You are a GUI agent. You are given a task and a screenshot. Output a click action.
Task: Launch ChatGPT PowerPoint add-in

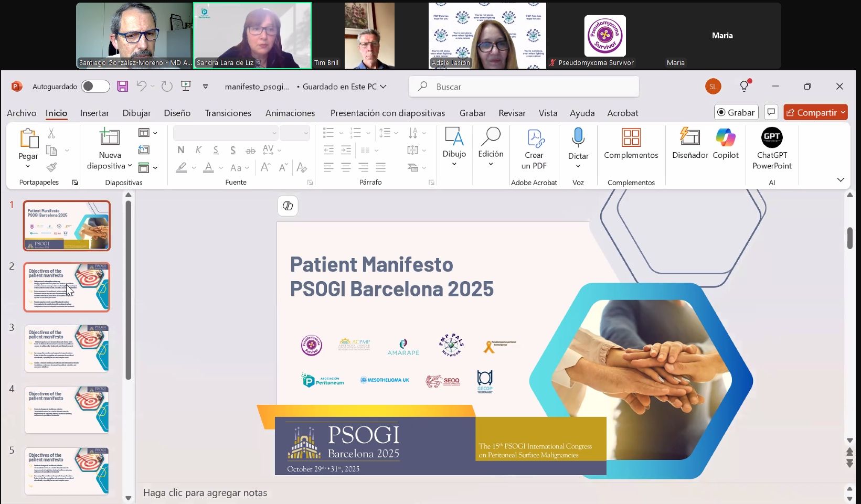click(x=772, y=149)
